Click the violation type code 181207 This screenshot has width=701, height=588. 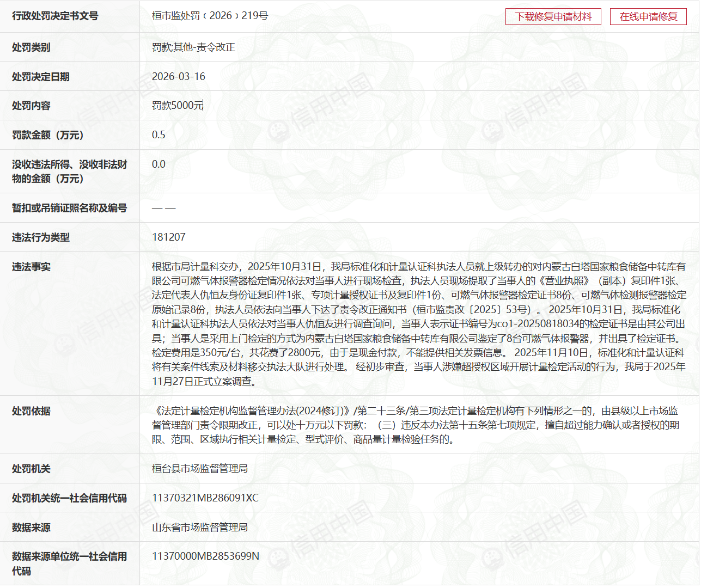pos(168,237)
